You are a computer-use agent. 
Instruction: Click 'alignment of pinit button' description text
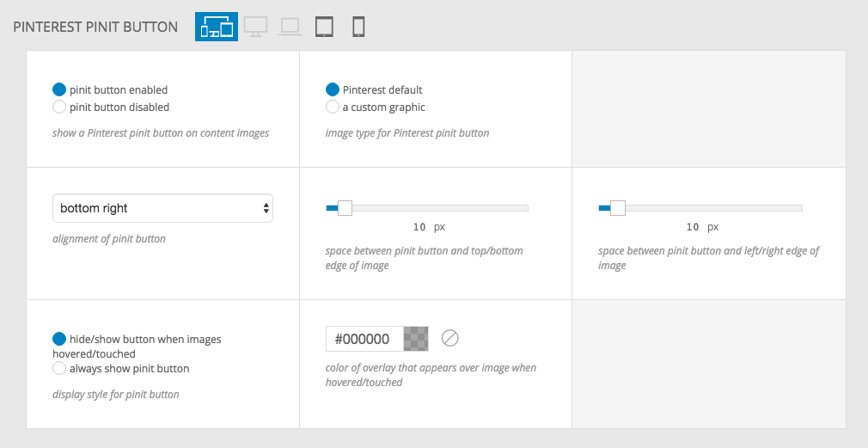coord(109,239)
